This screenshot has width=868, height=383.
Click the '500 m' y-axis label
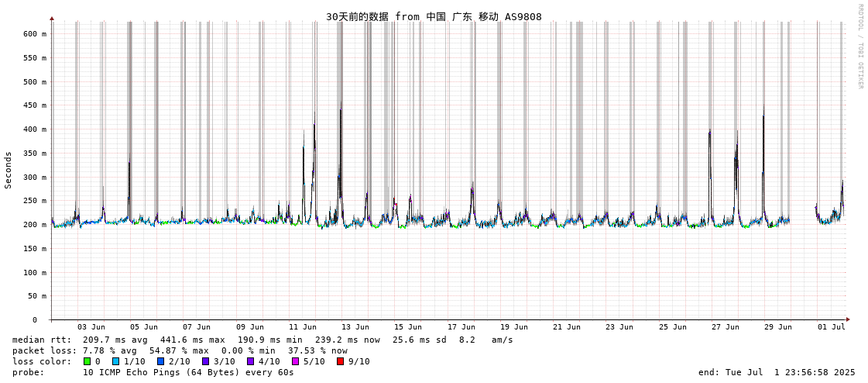35,81
